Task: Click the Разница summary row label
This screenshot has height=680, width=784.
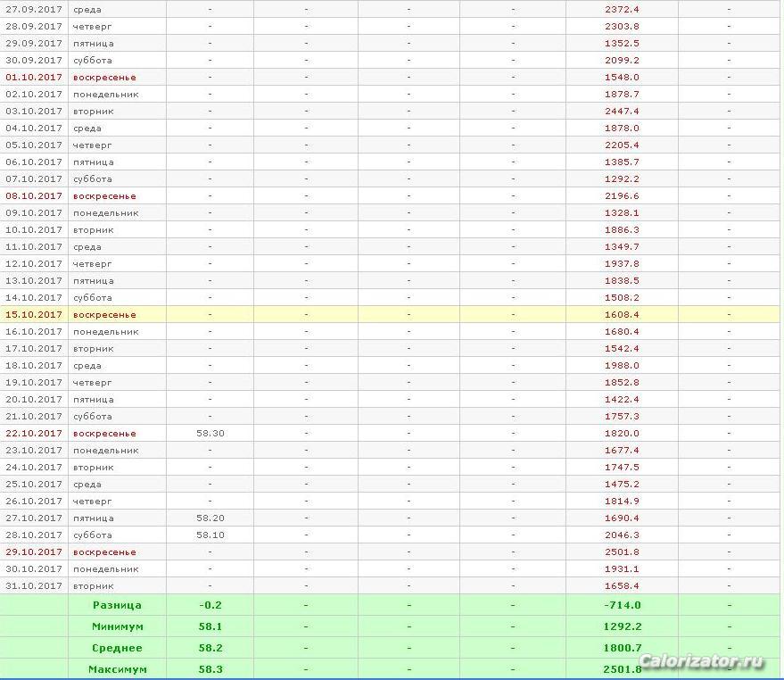Action: (117, 605)
